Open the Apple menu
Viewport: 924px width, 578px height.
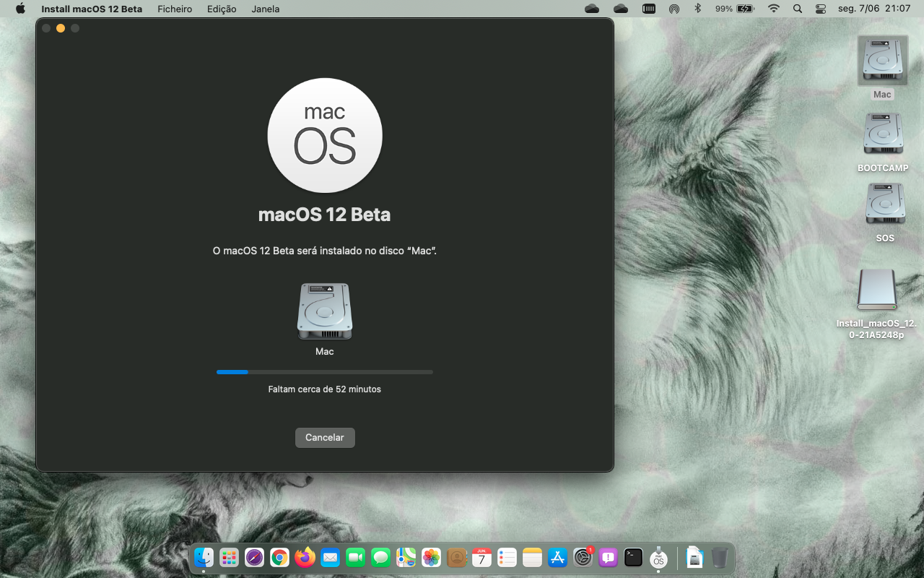pyautogui.click(x=20, y=9)
